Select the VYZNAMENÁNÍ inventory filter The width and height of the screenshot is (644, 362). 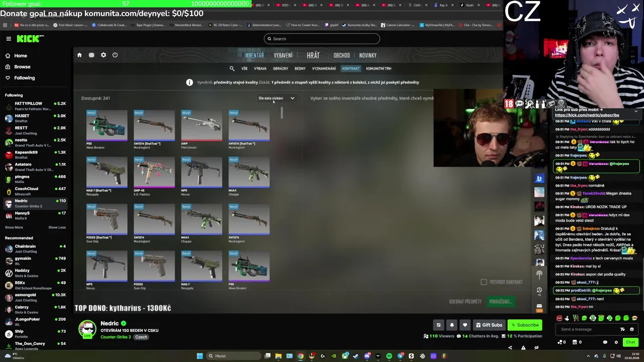point(324,68)
